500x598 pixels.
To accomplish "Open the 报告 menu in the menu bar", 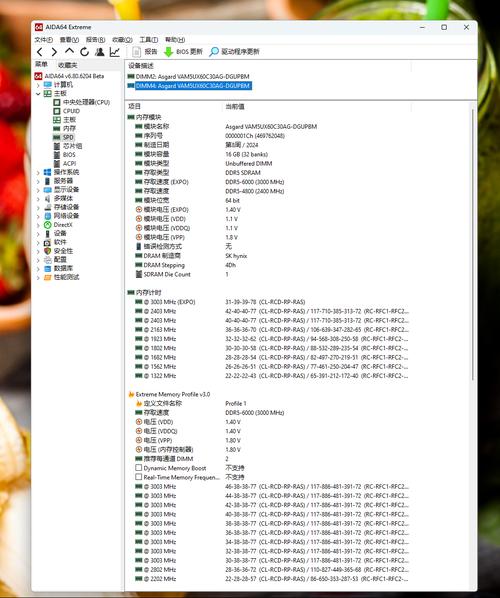I will (x=95, y=40).
